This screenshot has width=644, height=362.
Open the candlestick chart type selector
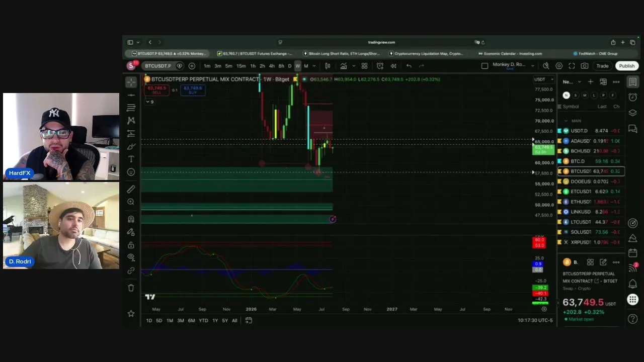(x=328, y=66)
